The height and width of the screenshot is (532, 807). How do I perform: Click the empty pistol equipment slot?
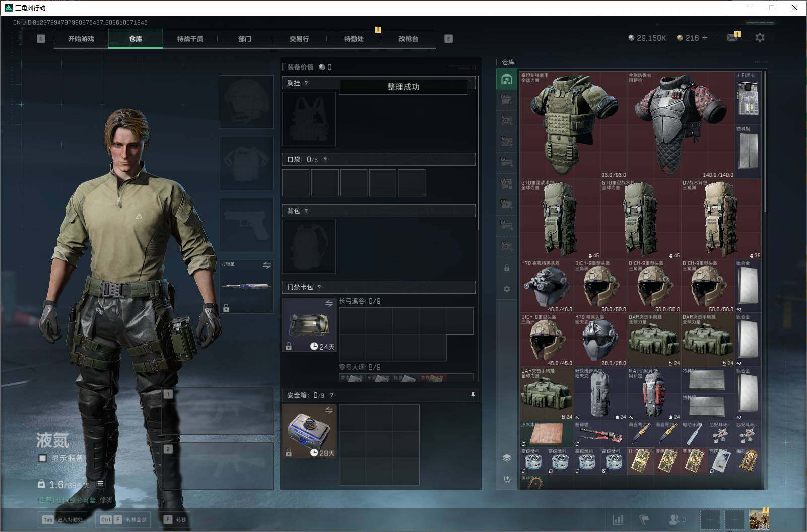pos(246,225)
